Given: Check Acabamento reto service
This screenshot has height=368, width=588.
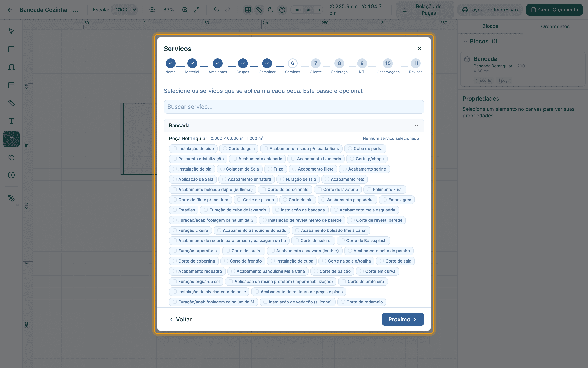Looking at the screenshot, I should pos(345,179).
